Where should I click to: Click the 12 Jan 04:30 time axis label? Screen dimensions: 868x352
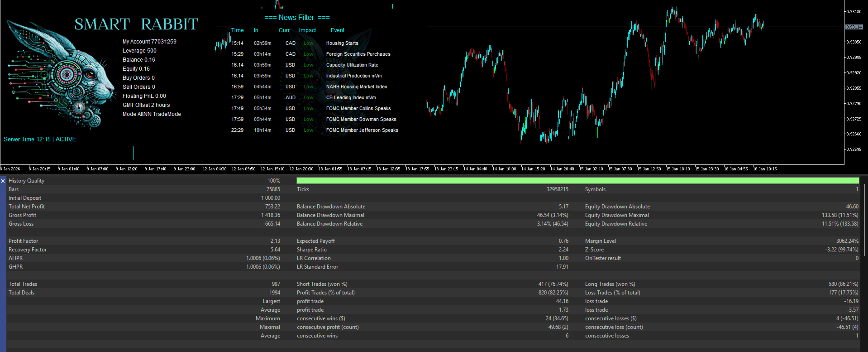point(215,169)
